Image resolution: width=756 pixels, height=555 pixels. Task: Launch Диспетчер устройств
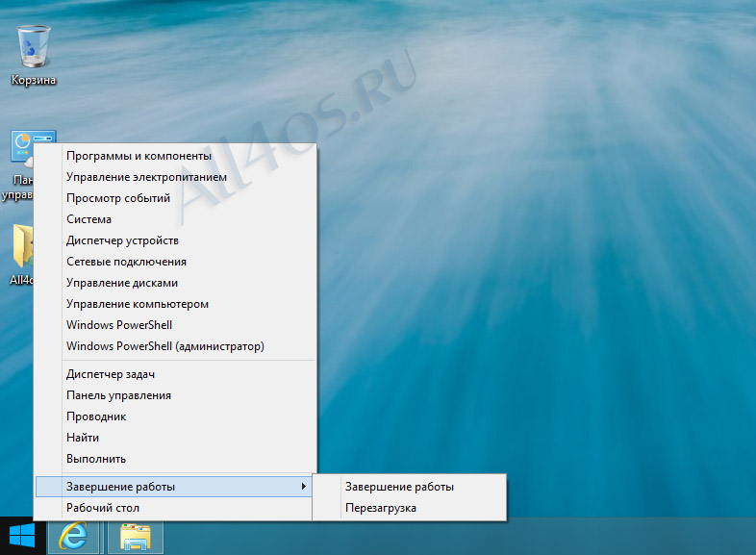point(175,240)
